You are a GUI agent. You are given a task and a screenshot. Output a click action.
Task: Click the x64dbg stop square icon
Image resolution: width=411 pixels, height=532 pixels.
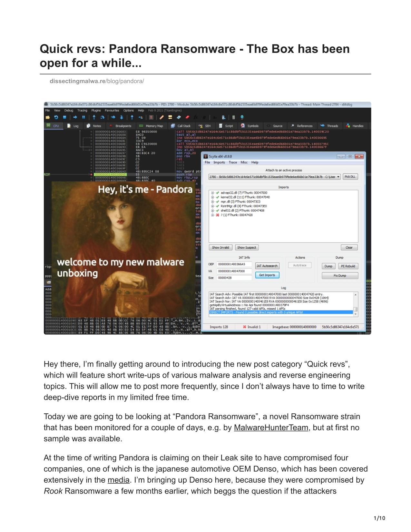coord(64,117)
